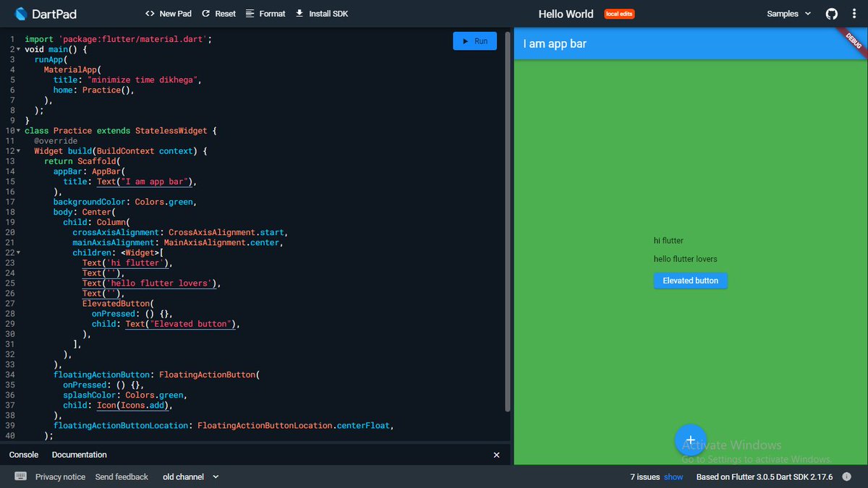Screen dimensions: 868x488
Task: Click the DartPad logo icon
Action: [21, 13]
